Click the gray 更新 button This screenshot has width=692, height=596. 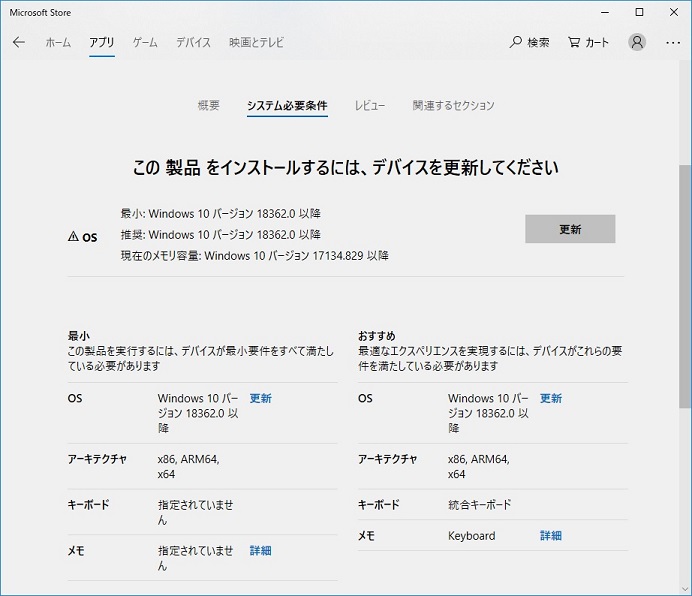570,229
